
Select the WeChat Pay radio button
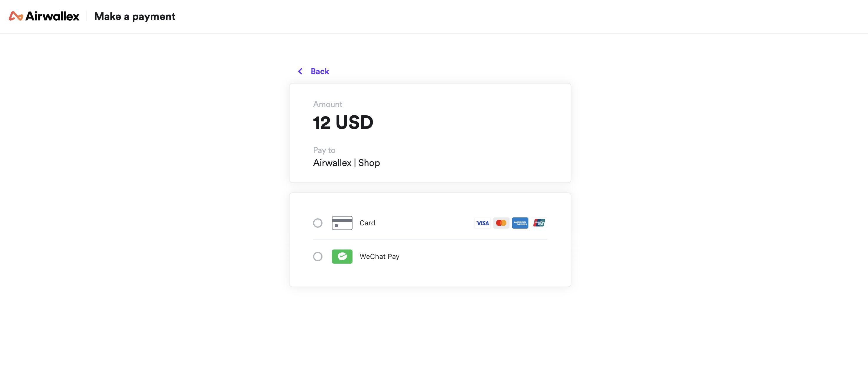point(318,257)
